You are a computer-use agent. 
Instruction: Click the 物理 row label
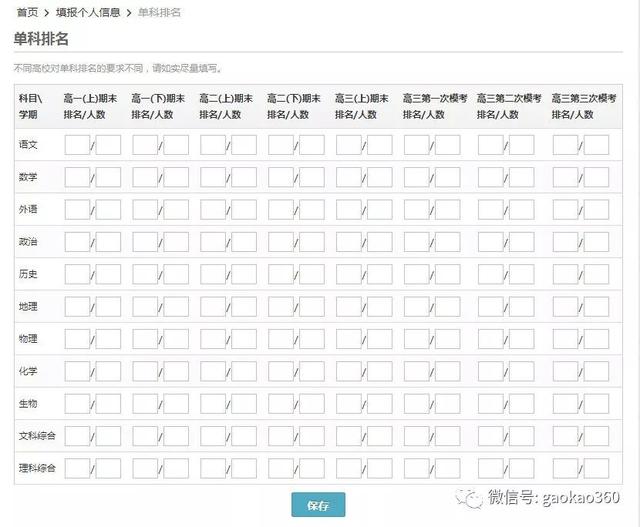point(28,338)
